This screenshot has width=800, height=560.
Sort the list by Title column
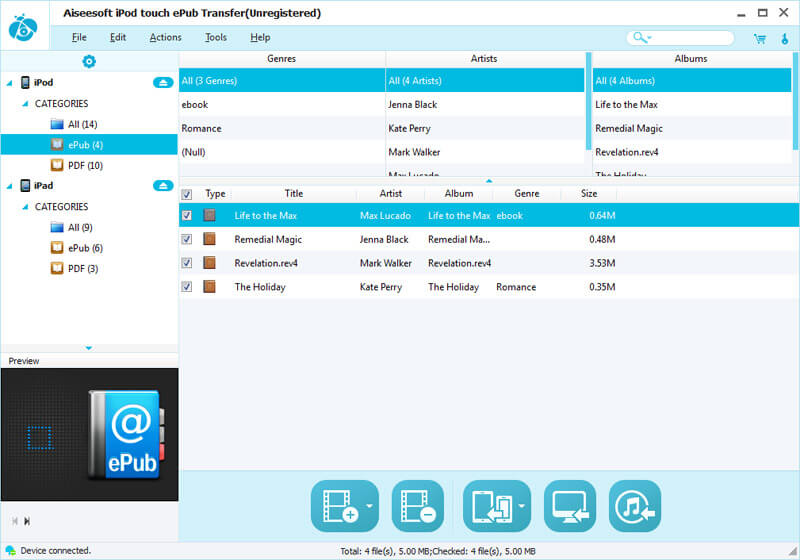click(294, 193)
